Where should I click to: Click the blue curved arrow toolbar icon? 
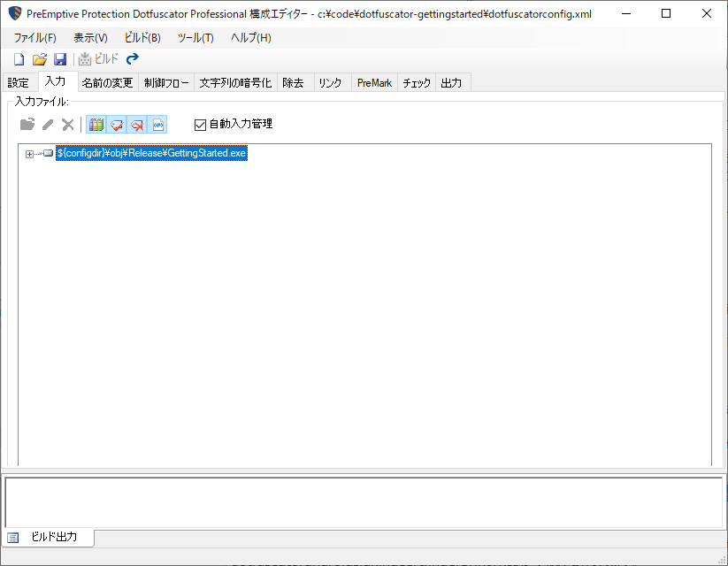click(133, 58)
